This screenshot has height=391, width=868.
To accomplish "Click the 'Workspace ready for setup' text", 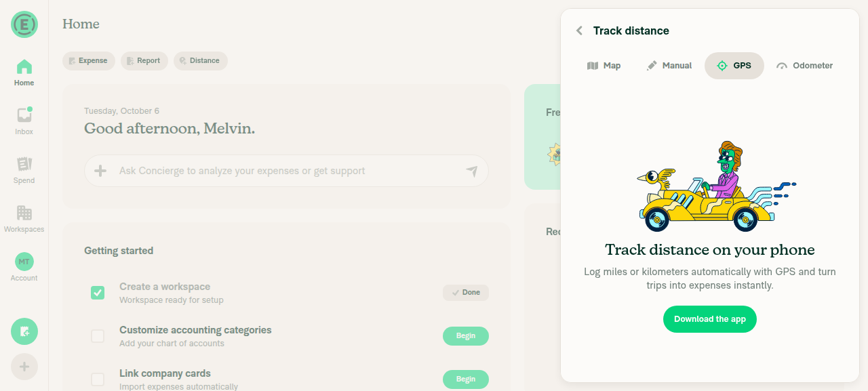I will tap(172, 300).
